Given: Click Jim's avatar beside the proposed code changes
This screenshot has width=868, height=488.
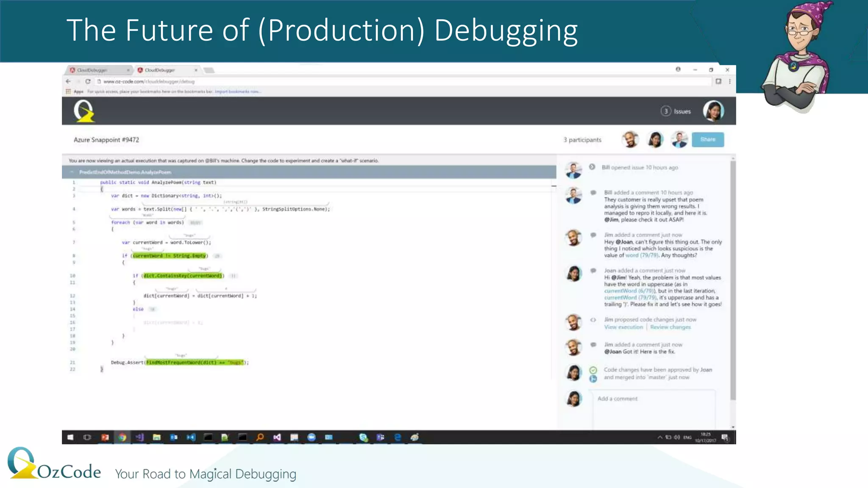Looking at the screenshot, I should (x=573, y=323).
